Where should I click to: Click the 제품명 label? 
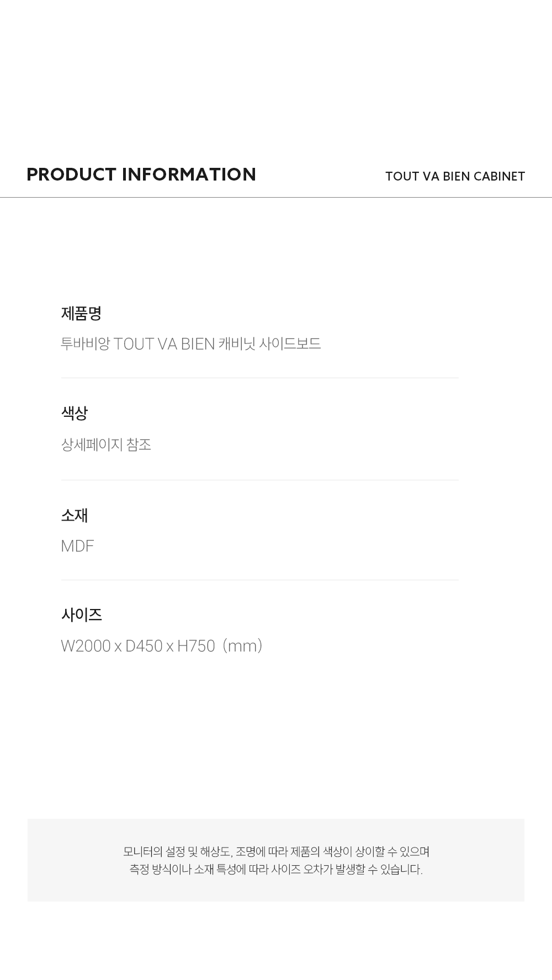coord(81,314)
